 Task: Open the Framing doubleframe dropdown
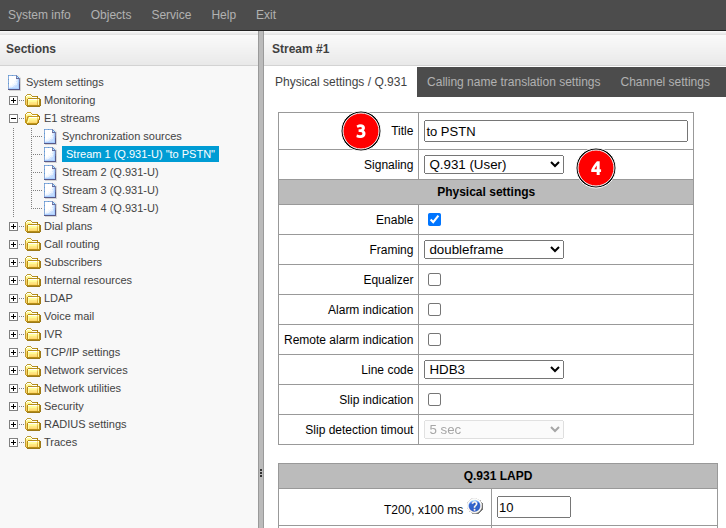tap(494, 250)
